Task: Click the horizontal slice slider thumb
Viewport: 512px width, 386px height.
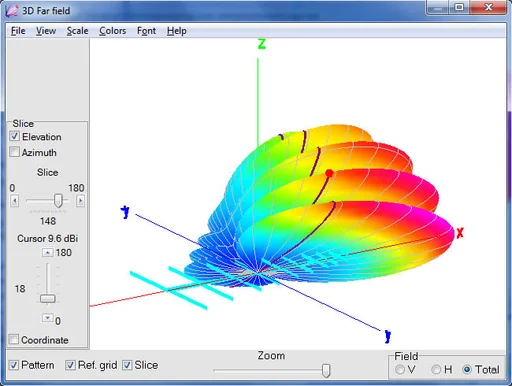Action: coord(58,201)
